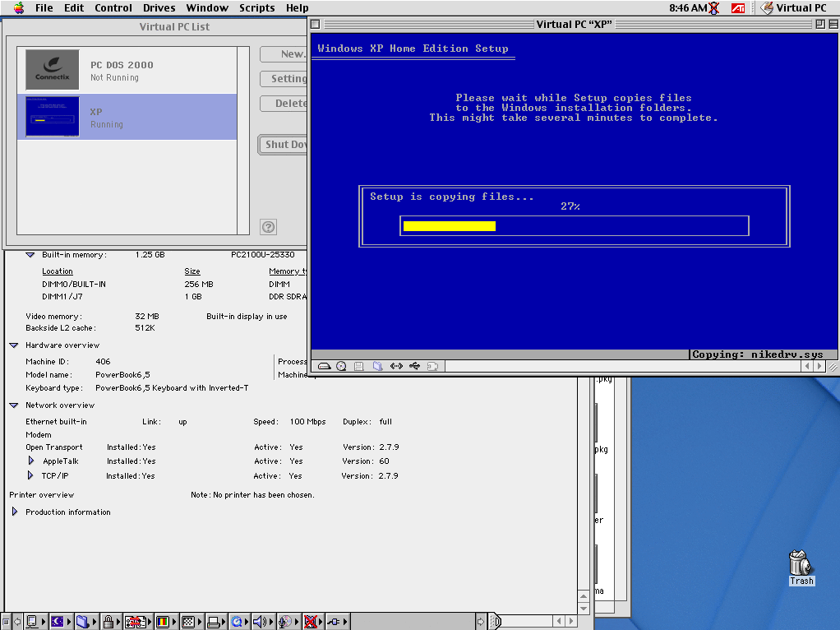Expand the Production information section
The image size is (840, 630).
[15, 512]
